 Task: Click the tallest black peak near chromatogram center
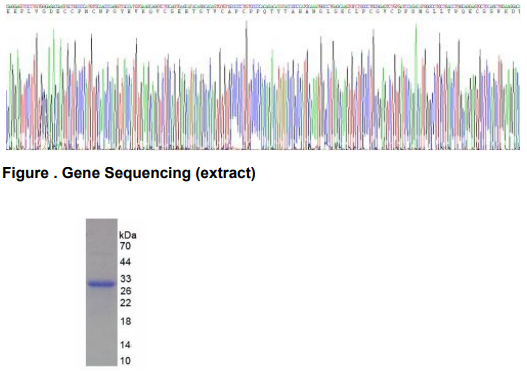(246, 50)
